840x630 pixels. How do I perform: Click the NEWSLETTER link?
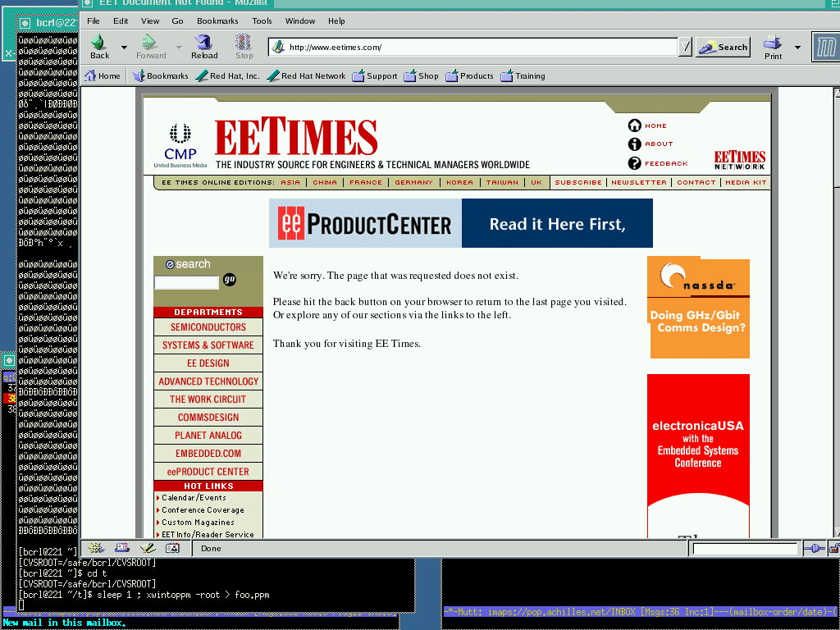[639, 182]
